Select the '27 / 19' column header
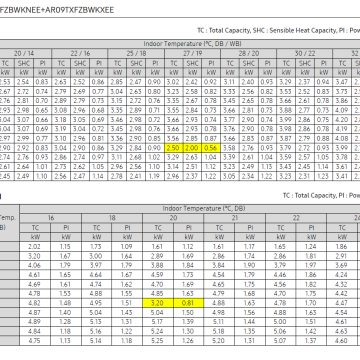Screen dimensions: 360x360 click(x=192, y=53)
